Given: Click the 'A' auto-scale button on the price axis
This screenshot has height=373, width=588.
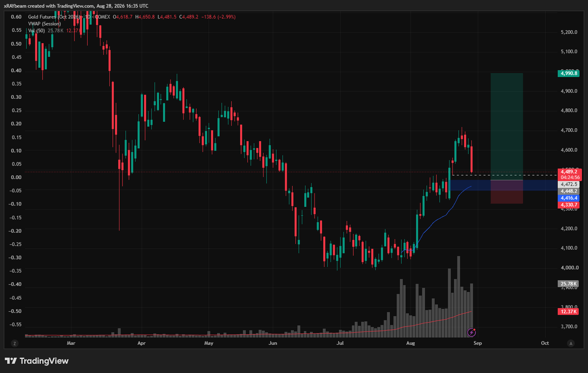Looking at the screenshot, I should pyautogui.click(x=571, y=344).
